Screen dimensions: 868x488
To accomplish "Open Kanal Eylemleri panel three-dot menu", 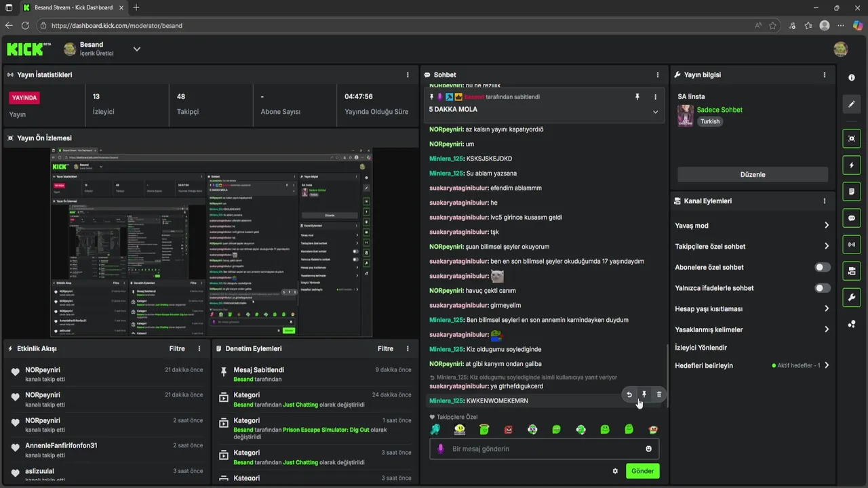I will point(825,201).
